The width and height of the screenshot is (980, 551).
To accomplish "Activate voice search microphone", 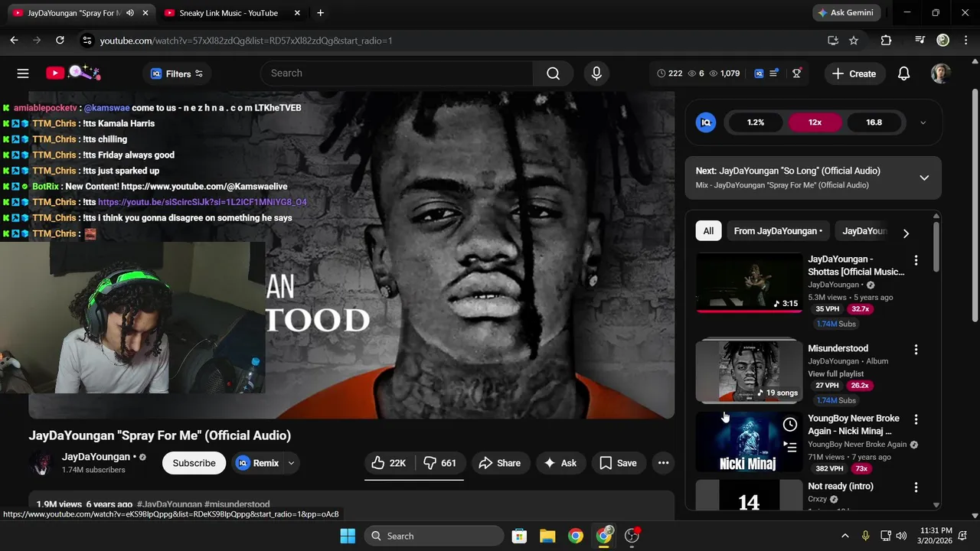I will (596, 73).
